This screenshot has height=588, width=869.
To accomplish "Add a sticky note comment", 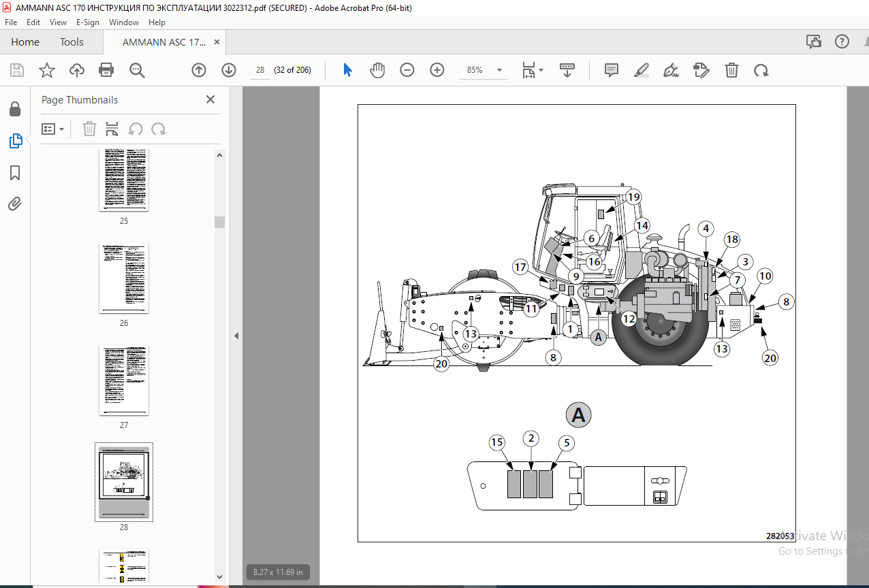I will click(x=611, y=70).
